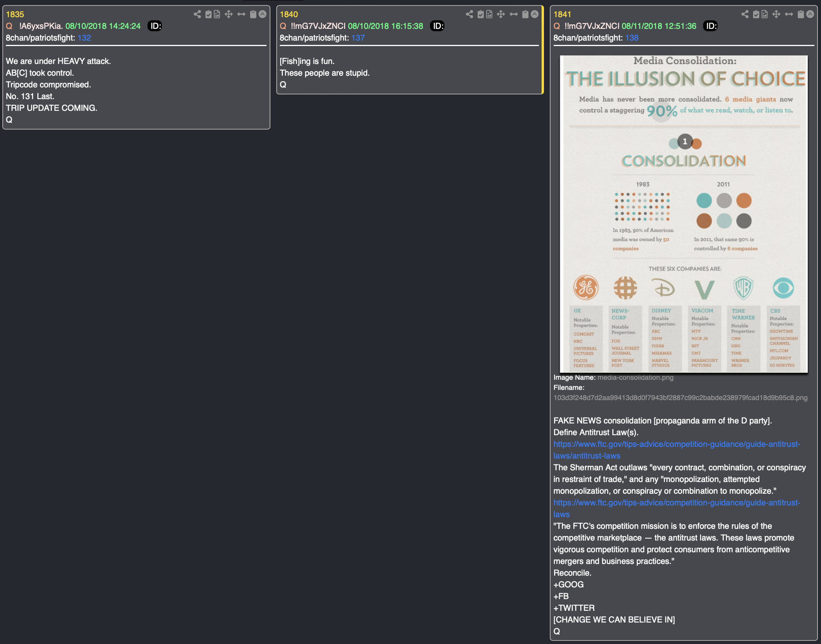This screenshot has height=644, width=821.
Task: Click plain clipboard icon on post 1840
Action: click(525, 14)
